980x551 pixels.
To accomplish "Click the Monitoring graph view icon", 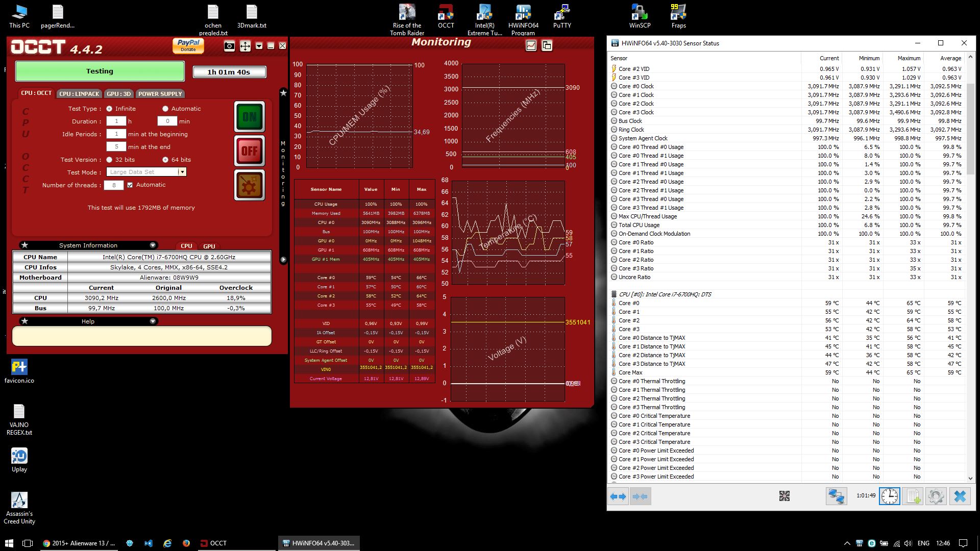I will 531,45.
